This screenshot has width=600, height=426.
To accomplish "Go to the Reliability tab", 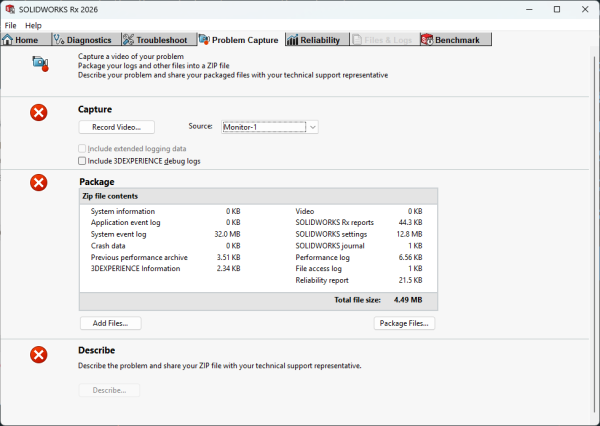I will pyautogui.click(x=317, y=40).
